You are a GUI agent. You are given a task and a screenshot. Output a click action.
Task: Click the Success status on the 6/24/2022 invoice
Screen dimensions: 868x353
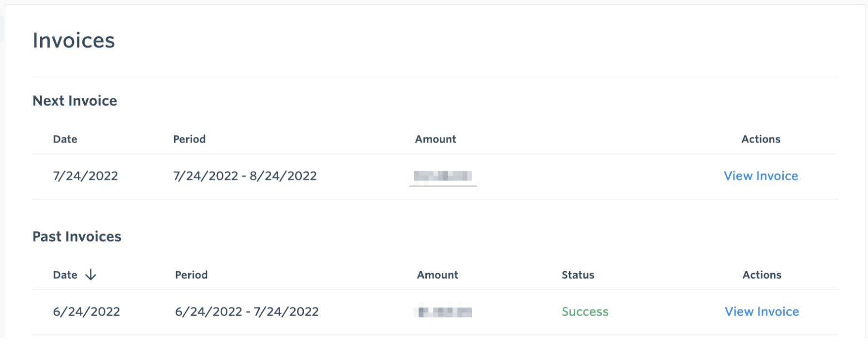click(x=584, y=312)
